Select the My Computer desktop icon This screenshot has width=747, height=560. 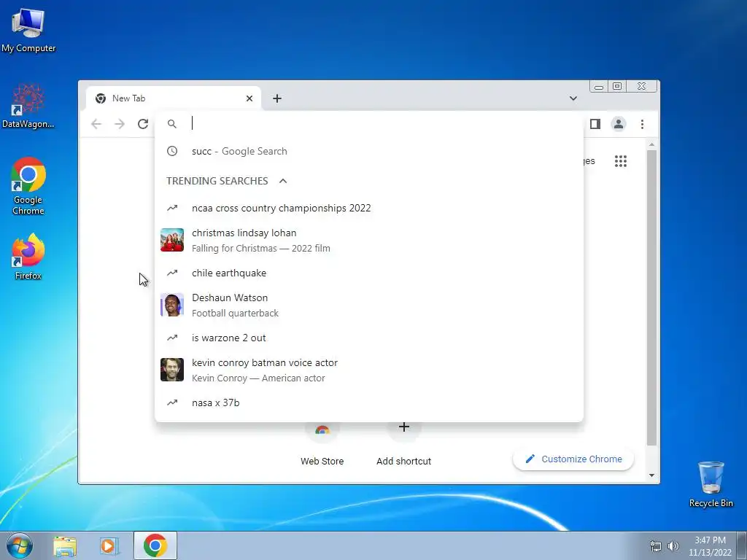28,30
